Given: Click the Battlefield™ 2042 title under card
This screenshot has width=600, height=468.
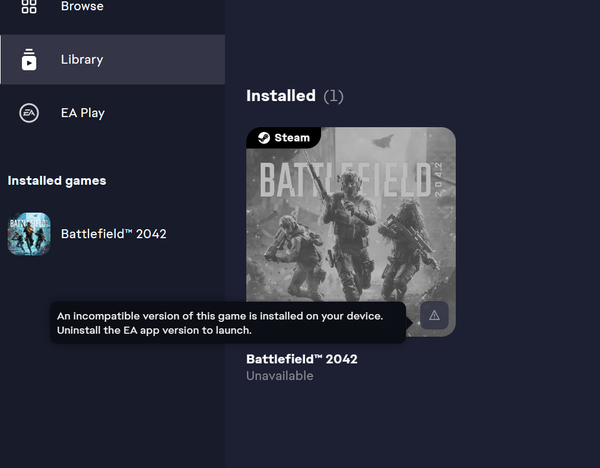Looking at the screenshot, I should tap(302, 359).
